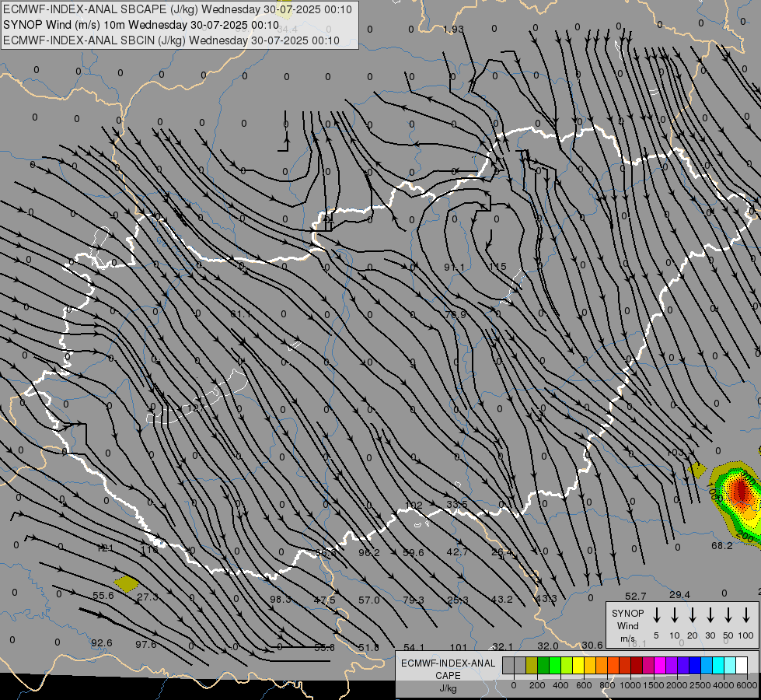
Task: Click the map value 98.3
Action: (x=281, y=599)
